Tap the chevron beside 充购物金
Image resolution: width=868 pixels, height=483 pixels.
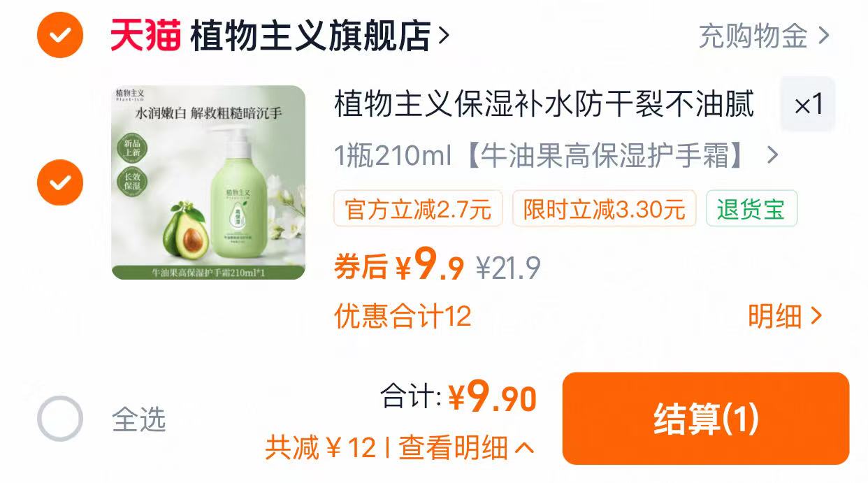click(x=823, y=36)
